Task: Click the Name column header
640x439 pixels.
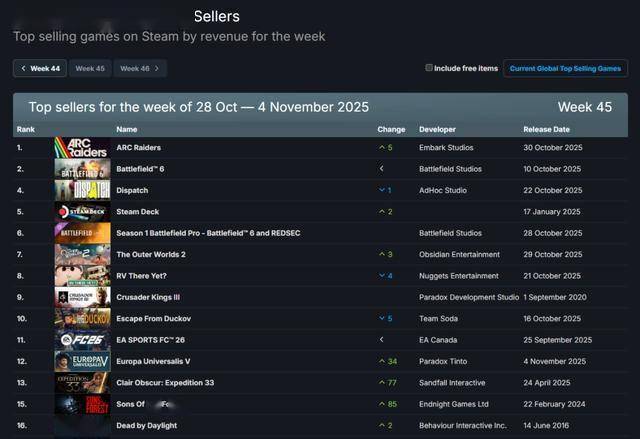Action: coord(127,129)
